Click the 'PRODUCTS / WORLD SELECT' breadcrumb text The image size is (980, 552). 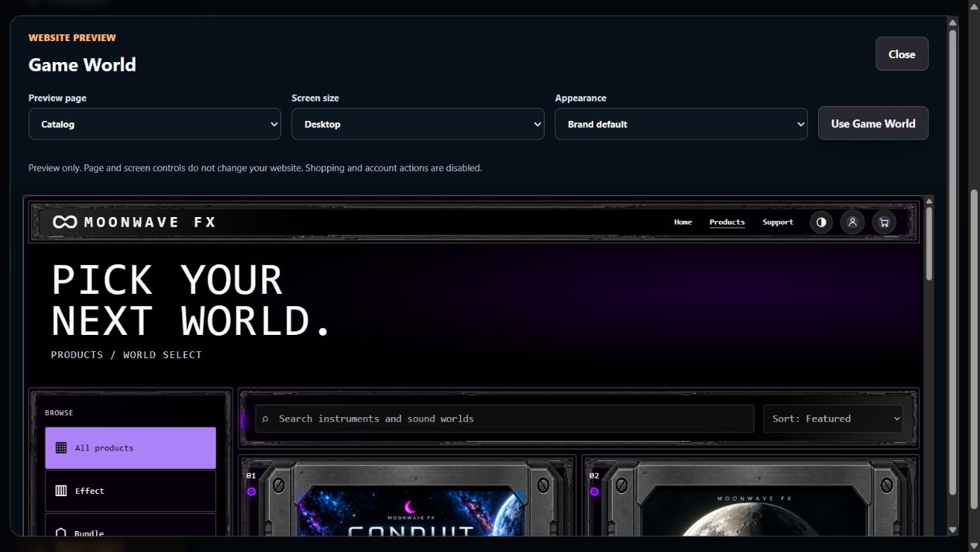pos(126,354)
